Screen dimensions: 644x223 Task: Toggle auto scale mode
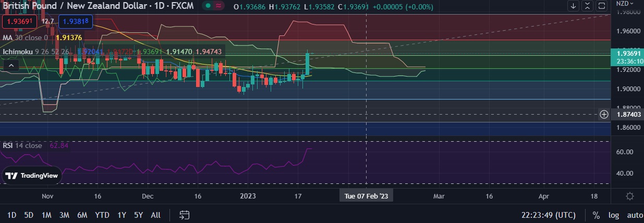pyautogui.click(x=635, y=215)
